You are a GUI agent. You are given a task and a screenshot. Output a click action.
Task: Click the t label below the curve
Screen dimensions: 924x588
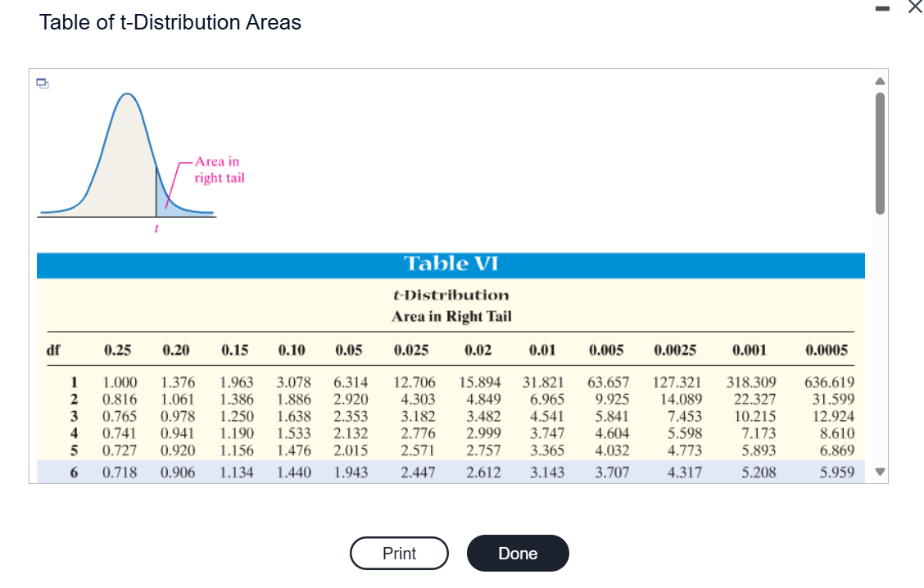point(156,228)
